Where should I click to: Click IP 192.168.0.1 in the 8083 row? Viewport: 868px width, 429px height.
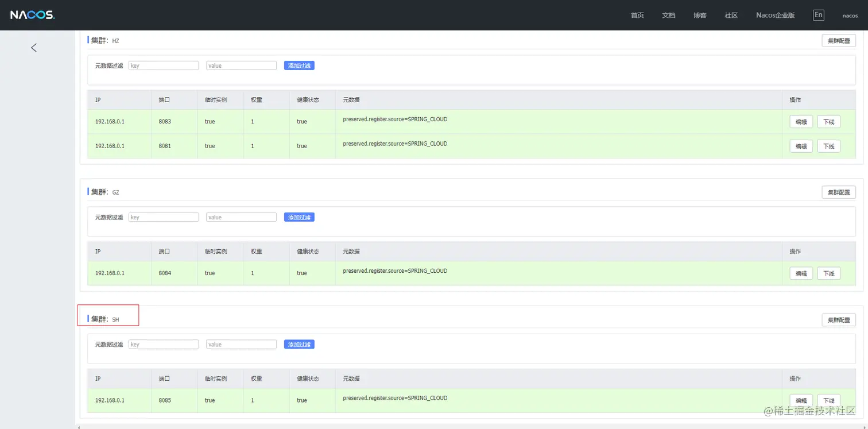click(x=110, y=122)
